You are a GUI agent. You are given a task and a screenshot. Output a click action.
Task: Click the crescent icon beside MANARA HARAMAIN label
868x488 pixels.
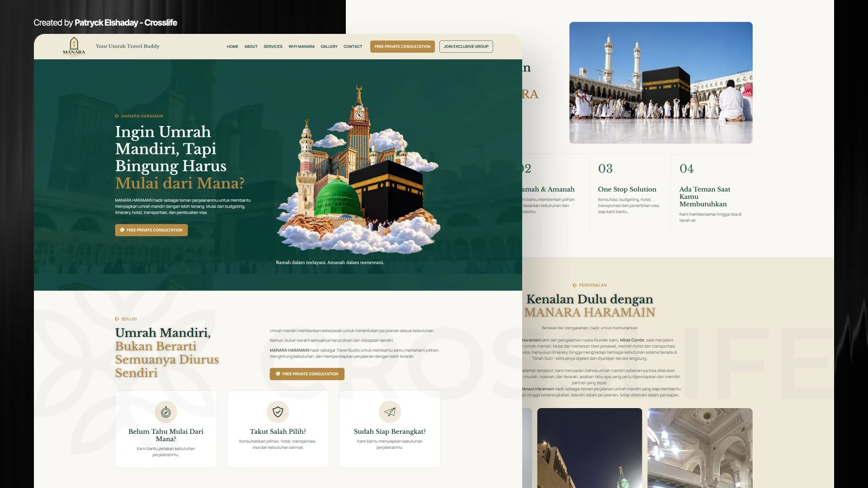117,116
